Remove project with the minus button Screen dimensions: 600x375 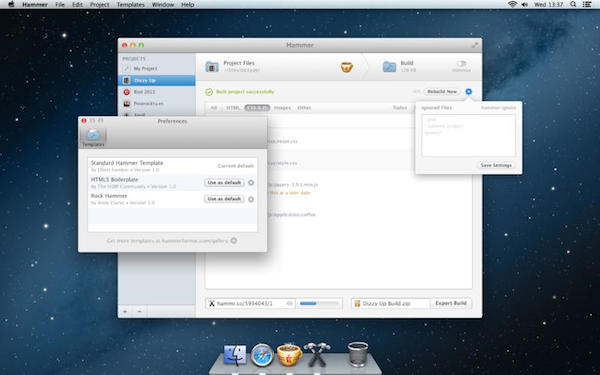click(139, 311)
